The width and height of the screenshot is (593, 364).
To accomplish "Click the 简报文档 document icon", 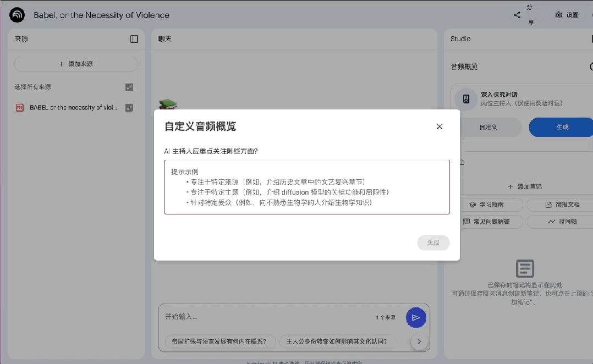I will tap(548, 205).
